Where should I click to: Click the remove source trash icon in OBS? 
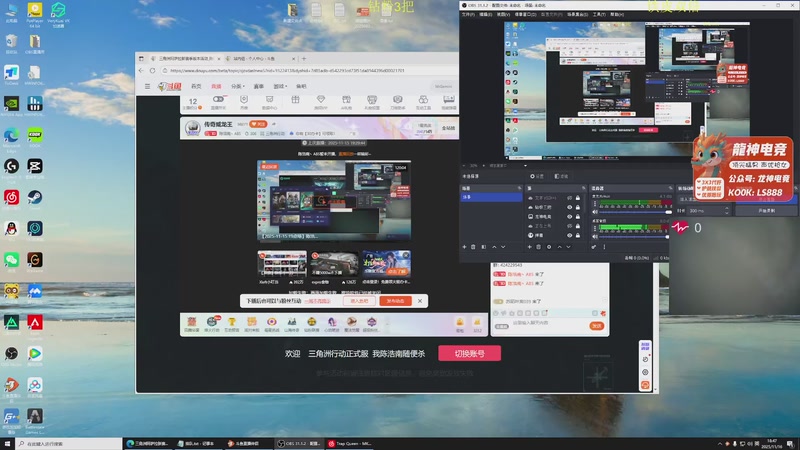pos(539,247)
